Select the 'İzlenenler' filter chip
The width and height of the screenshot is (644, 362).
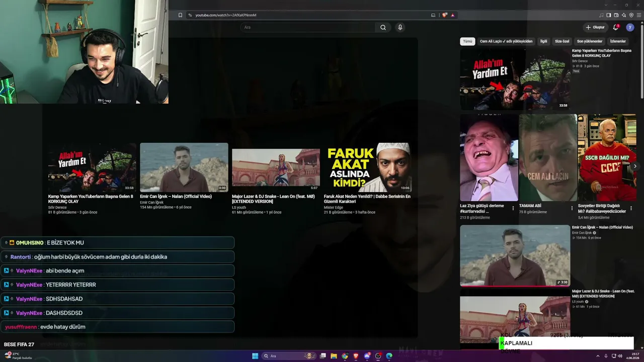tap(618, 41)
